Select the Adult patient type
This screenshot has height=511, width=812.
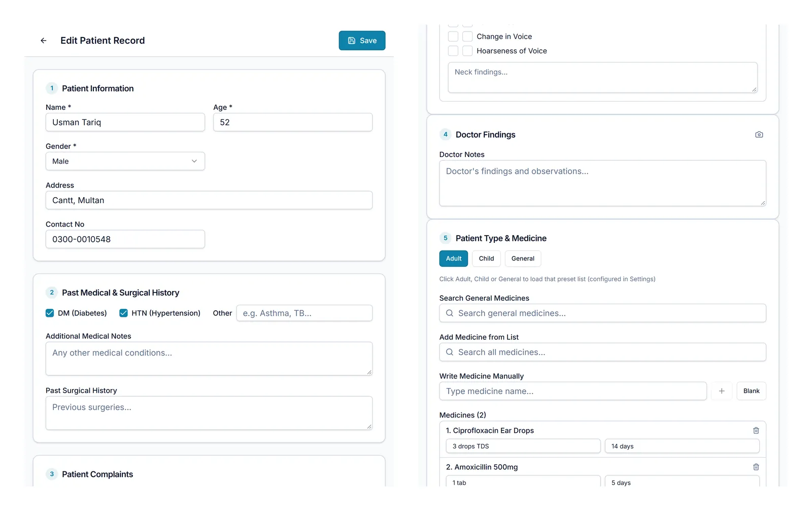(x=454, y=259)
